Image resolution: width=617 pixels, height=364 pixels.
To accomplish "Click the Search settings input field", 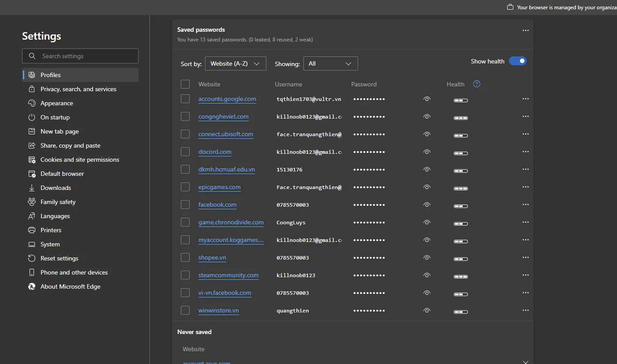I will click(80, 56).
